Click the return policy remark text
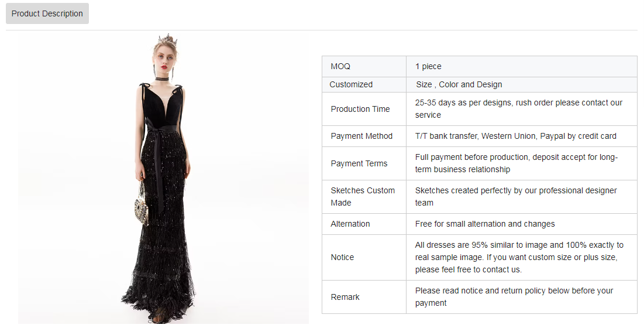Screen dimensions: 644x328 pos(514,297)
